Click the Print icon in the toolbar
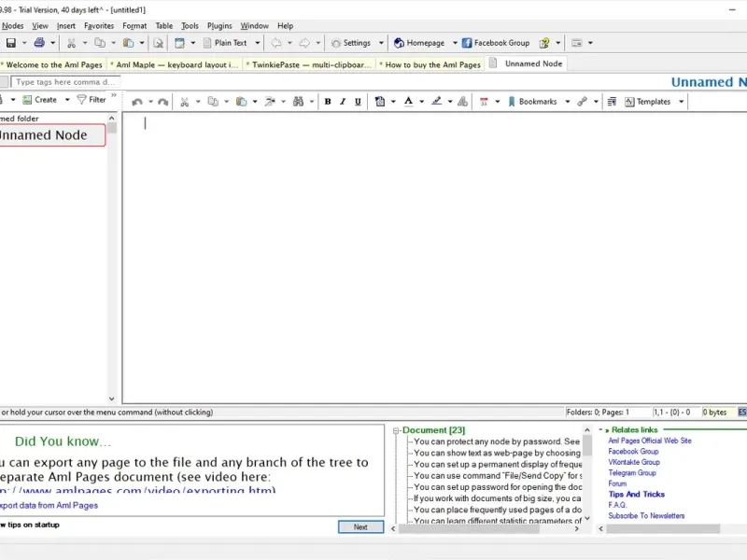Screen dimensions: 747x560 click(39, 43)
